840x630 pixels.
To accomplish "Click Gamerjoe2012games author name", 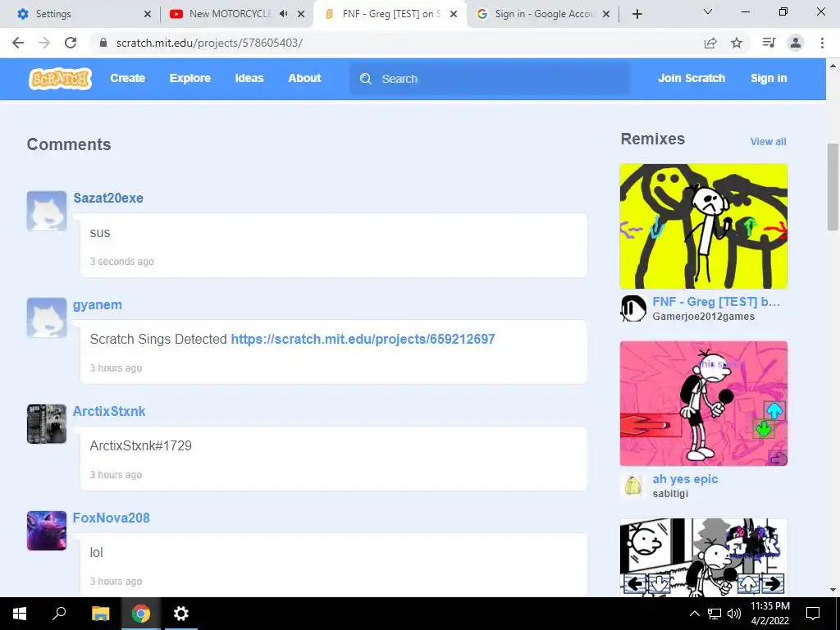I will click(703, 317).
